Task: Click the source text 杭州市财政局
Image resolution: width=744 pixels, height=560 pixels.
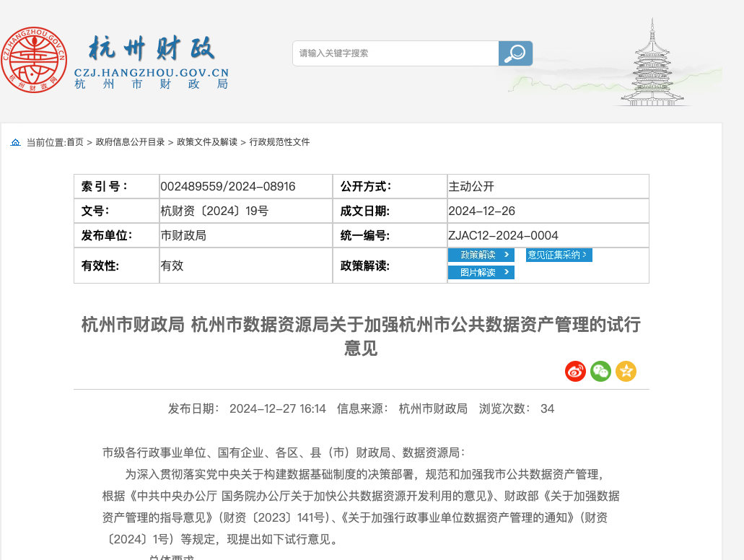Action: coord(433,408)
